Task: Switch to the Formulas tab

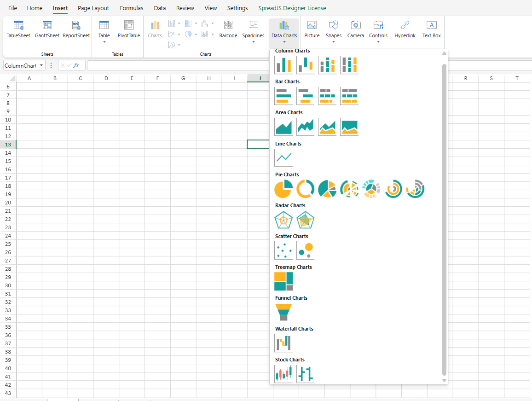Action: coord(131,8)
